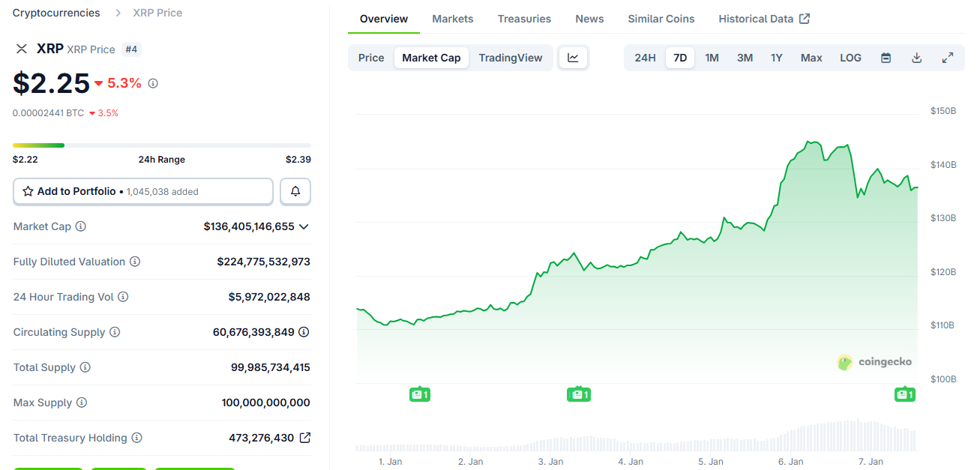Navigate to the Cryptocurrencies breadcrumb link
Viewport: 980px width, 470px height.
pyautogui.click(x=55, y=12)
